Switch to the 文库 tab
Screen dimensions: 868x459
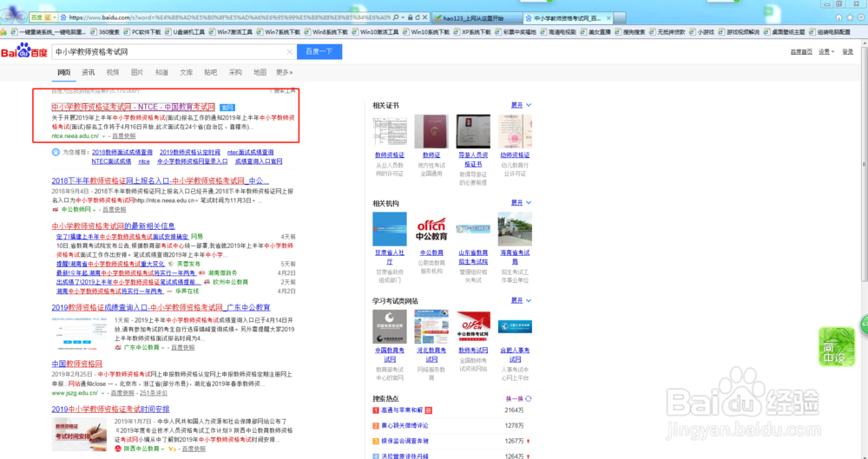(186, 73)
